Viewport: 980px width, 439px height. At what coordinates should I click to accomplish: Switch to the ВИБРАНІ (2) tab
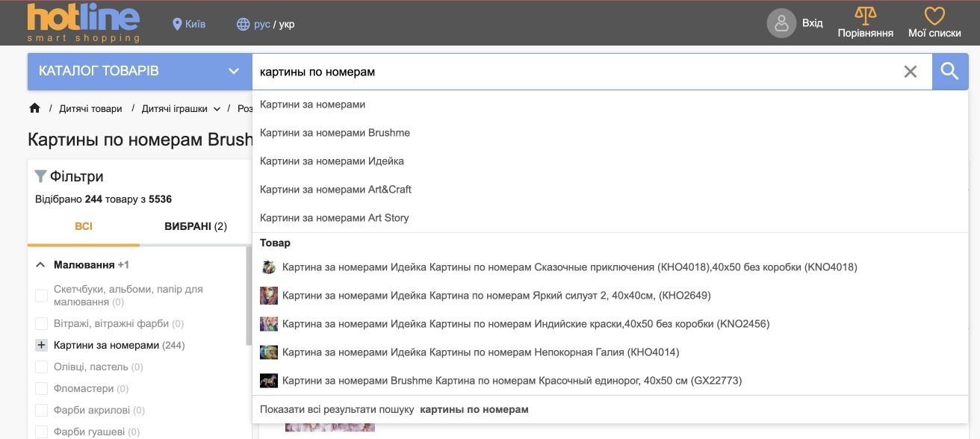[196, 226]
